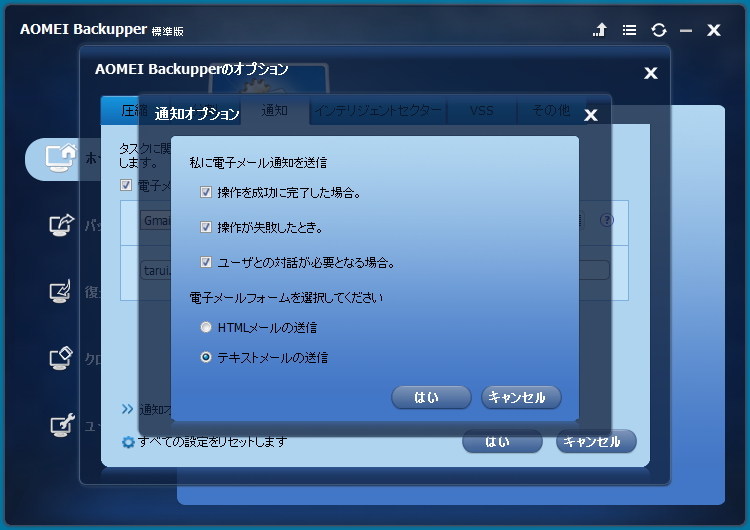Click キャンセル in the 通知オプション dialog
This screenshot has height=530, width=750.
[x=521, y=398]
